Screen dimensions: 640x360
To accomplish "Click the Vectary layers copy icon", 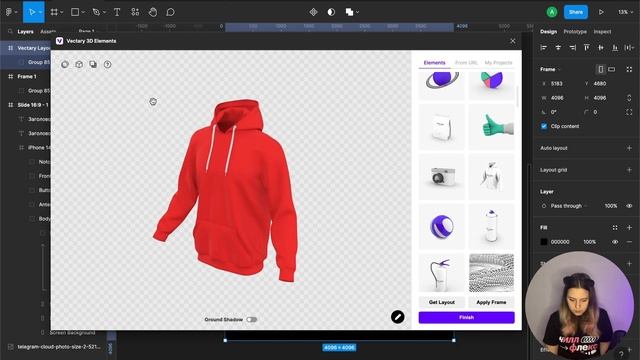I will point(93,64).
